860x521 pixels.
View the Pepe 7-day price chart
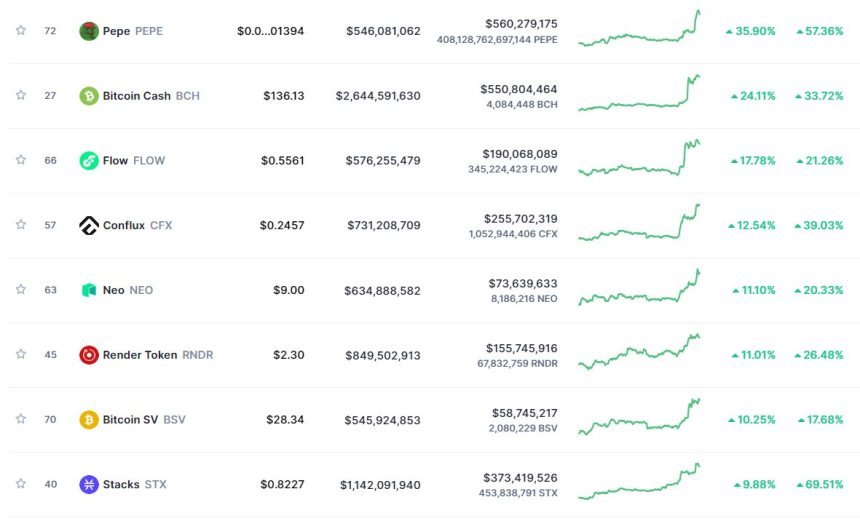pos(639,29)
